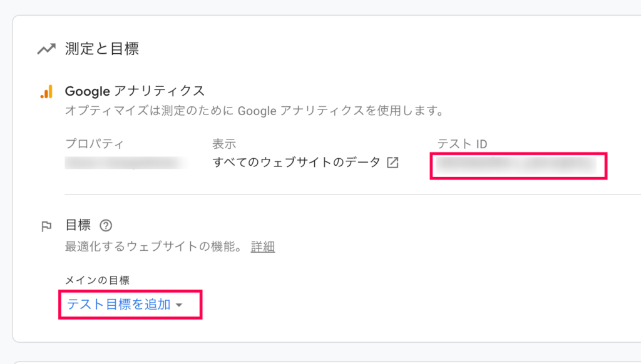The width and height of the screenshot is (641, 364).
Task: Select the blurred テスト ID value
Action: coord(516,164)
